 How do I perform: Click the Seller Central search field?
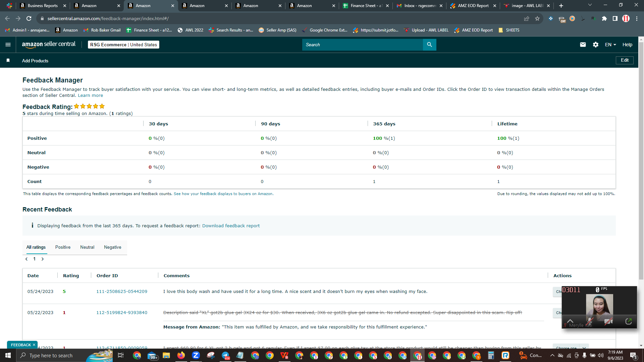362,45
